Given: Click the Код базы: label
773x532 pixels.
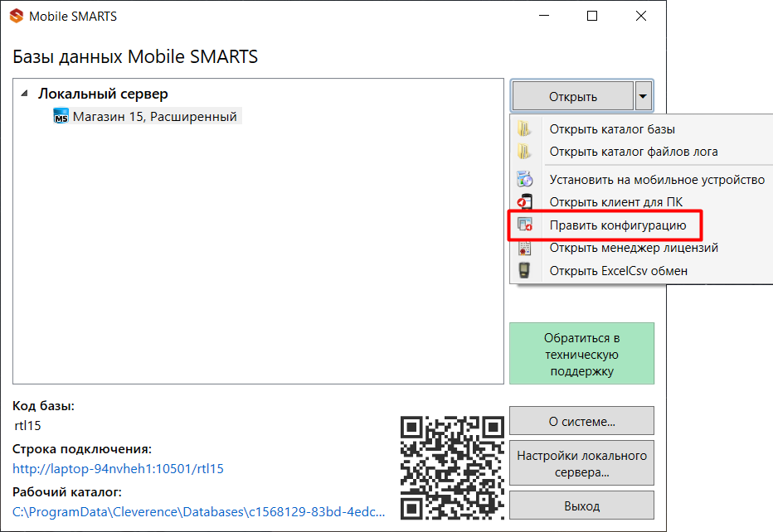Looking at the screenshot, I should 43,406.
